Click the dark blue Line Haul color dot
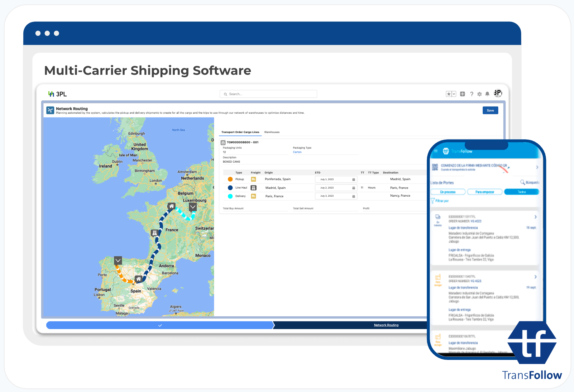Image resolution: width=574 pixels, height=392 pixels. [230, 188]
